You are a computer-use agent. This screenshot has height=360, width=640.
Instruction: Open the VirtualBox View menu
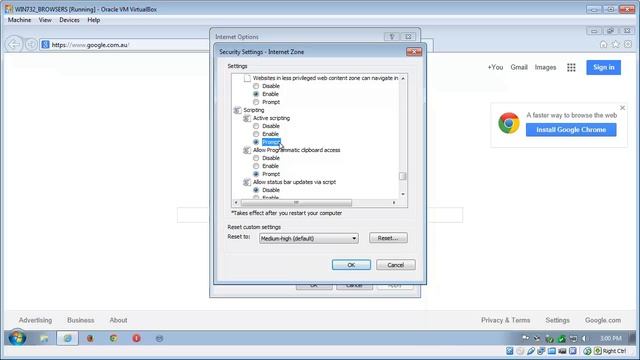45,20
